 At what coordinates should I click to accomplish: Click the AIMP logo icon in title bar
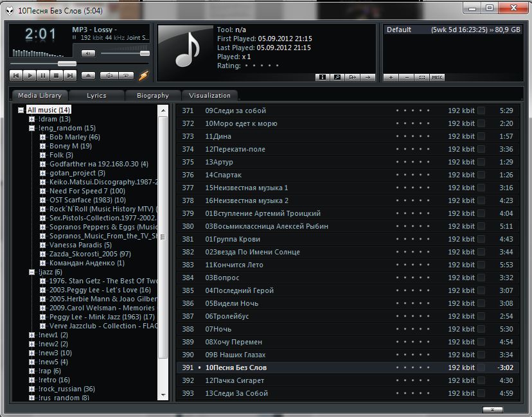10,11
